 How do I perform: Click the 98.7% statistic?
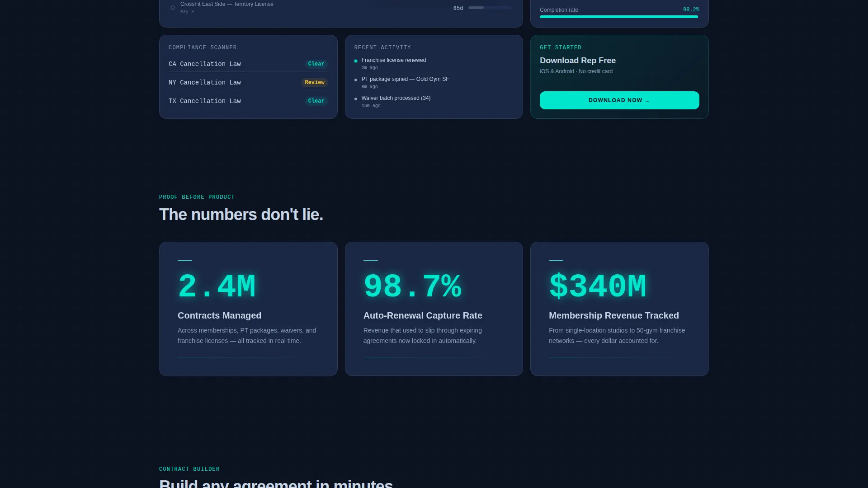click(x=412, y=286)
